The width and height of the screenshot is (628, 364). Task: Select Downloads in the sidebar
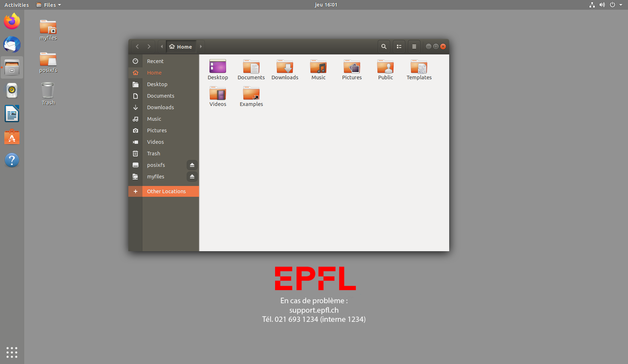[x=164, y=107]
